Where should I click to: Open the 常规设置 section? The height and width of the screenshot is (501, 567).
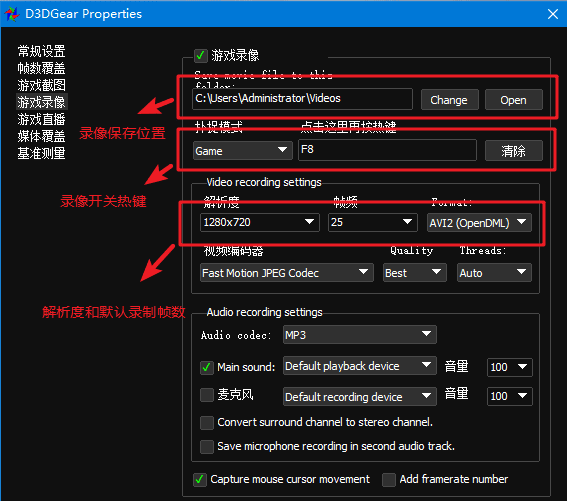coord(42,51)
